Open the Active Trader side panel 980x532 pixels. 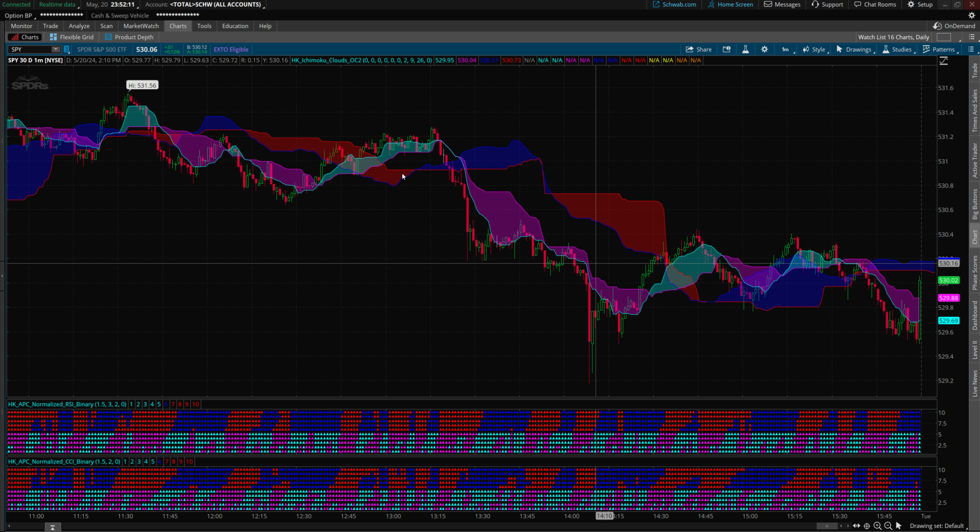974,160
